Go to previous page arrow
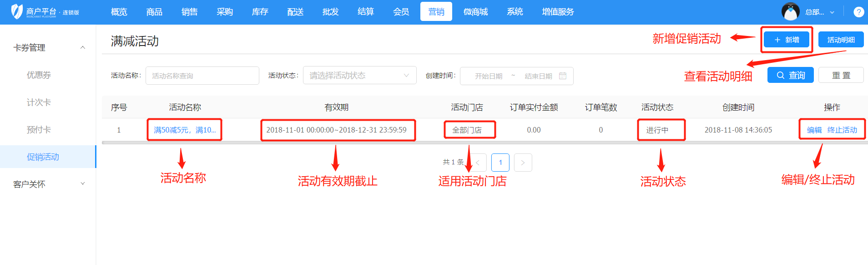 (x=478, y=163)
